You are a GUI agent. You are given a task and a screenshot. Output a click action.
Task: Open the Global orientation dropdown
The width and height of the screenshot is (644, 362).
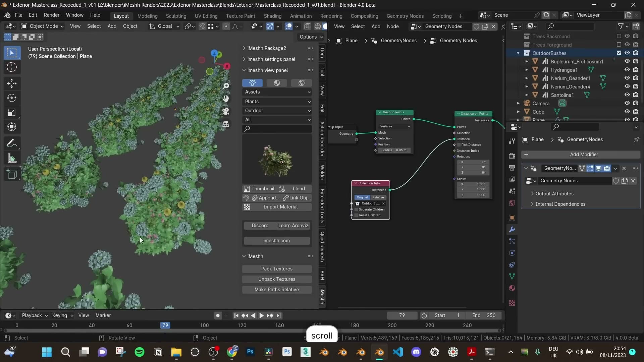[x=164, y=26]
